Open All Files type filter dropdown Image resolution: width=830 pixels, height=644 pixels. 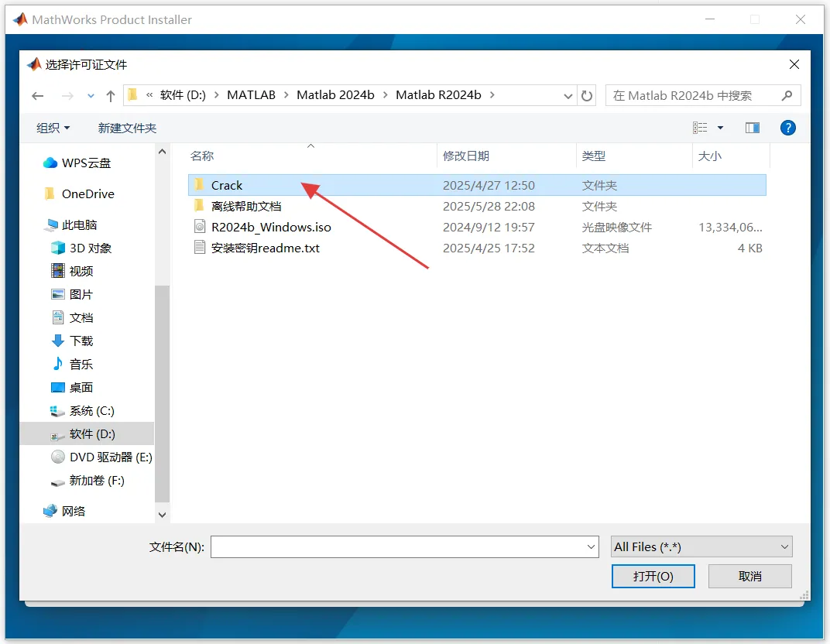(701, 547)
